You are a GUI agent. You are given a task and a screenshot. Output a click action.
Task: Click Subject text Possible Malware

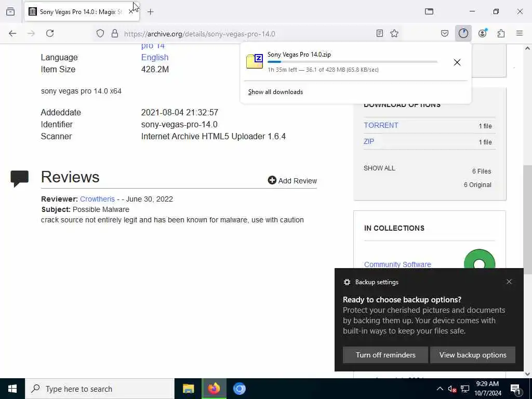coord(101,209)
